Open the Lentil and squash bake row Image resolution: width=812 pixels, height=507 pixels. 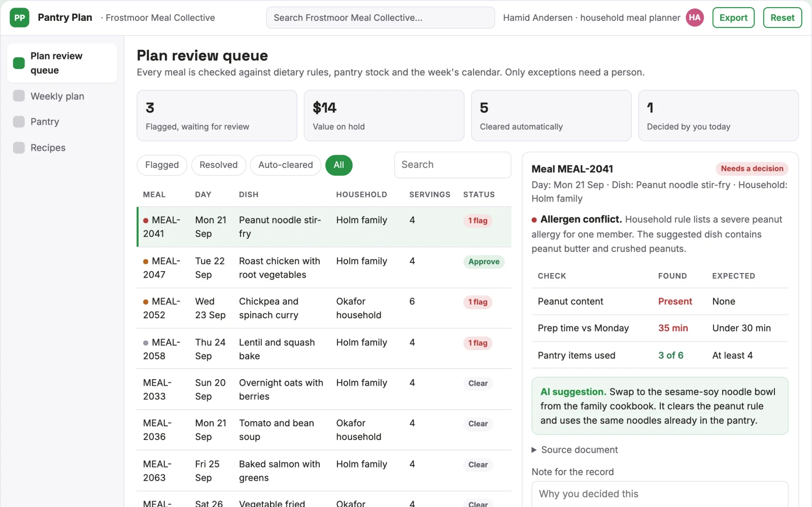324,349
